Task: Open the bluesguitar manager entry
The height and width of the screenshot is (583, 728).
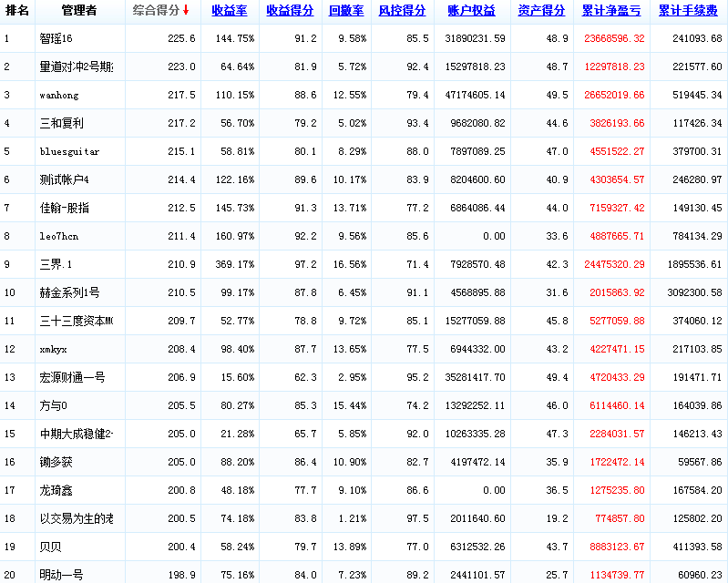Action: (69, 152)
